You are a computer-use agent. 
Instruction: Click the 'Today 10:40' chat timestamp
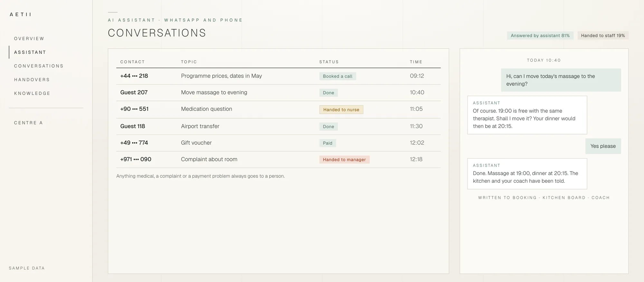pos(544,60)
